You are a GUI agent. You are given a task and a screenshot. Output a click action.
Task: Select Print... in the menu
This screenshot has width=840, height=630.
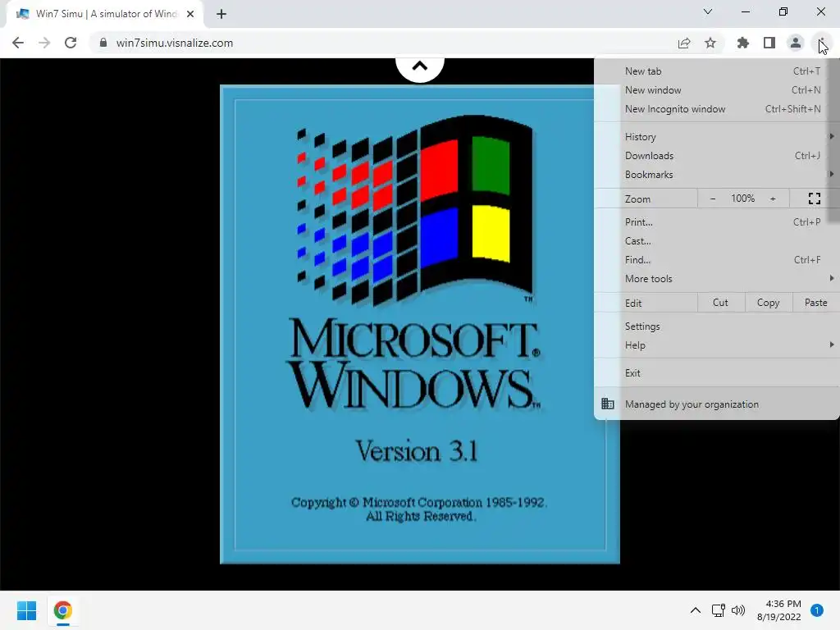717,221
